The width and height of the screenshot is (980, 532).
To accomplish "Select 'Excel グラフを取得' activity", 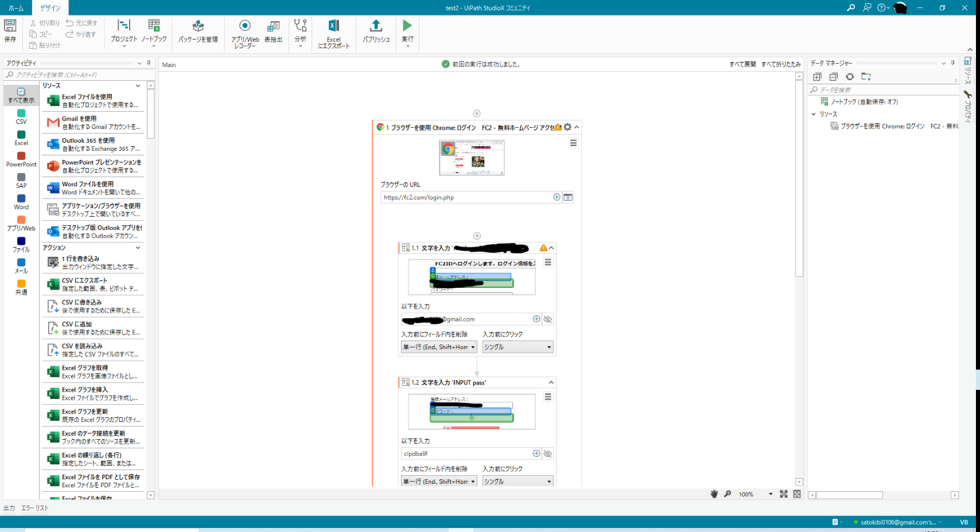I will point(93,372).
